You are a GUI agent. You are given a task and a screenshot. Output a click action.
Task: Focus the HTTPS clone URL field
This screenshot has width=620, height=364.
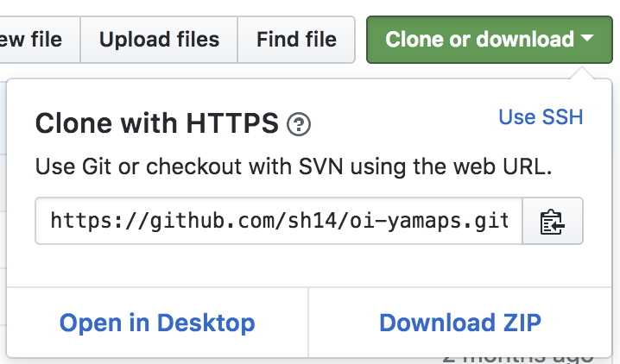(x=279, y=221)
